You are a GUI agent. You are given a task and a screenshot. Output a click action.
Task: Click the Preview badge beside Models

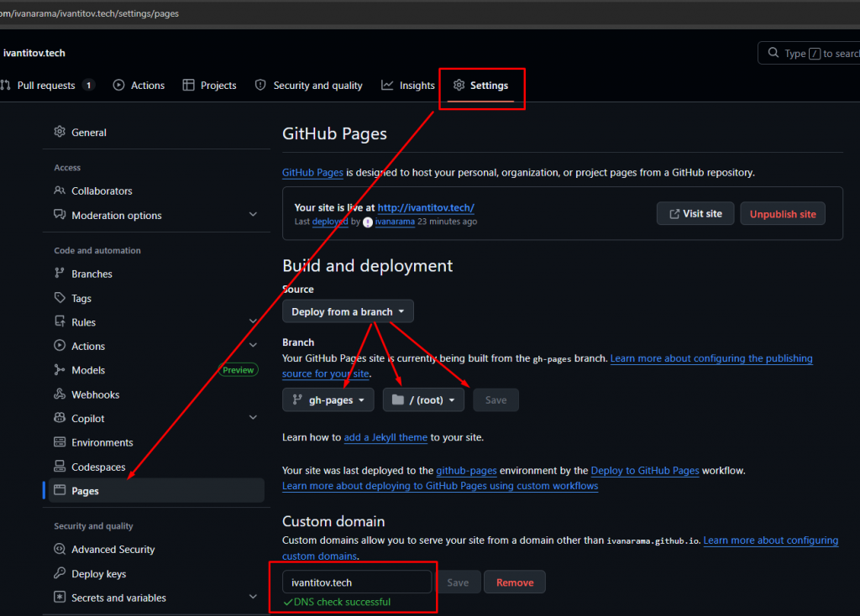click(238, 370)
